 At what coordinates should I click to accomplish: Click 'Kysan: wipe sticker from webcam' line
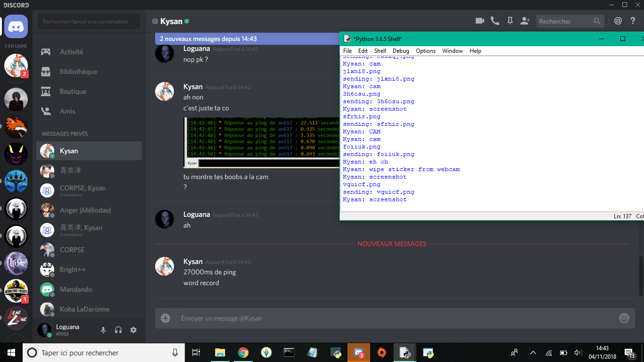[x=401, y=169]
